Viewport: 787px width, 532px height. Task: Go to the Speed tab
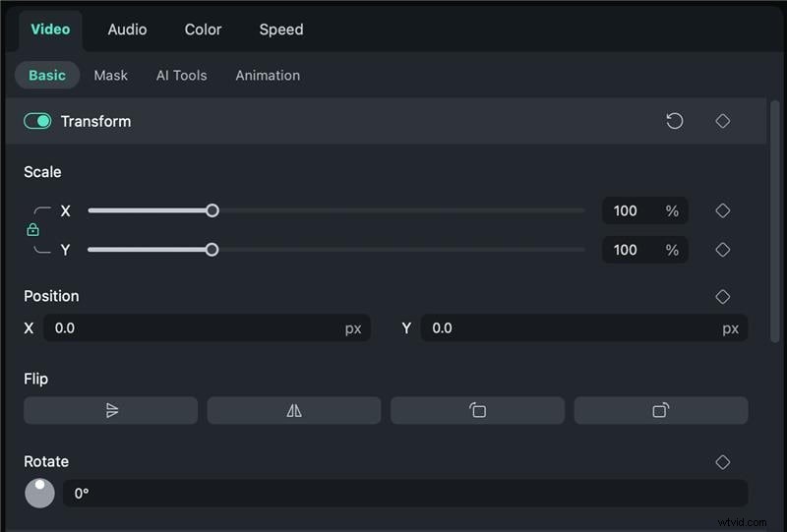pyautogui.click(x=280, y=30)
